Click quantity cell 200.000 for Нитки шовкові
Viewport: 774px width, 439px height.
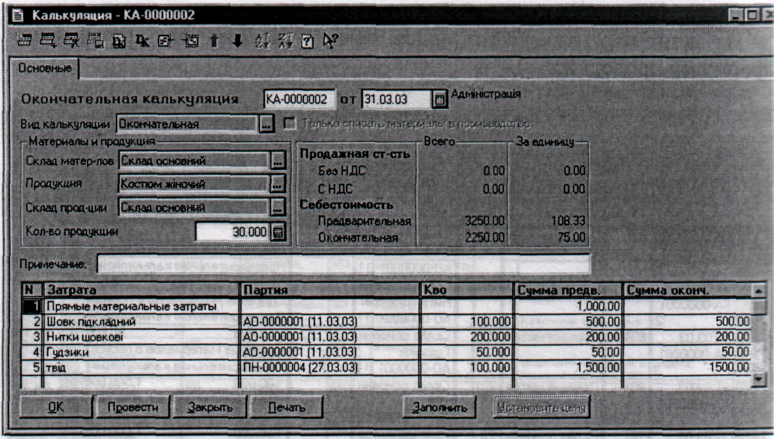[x=466, y=337]
